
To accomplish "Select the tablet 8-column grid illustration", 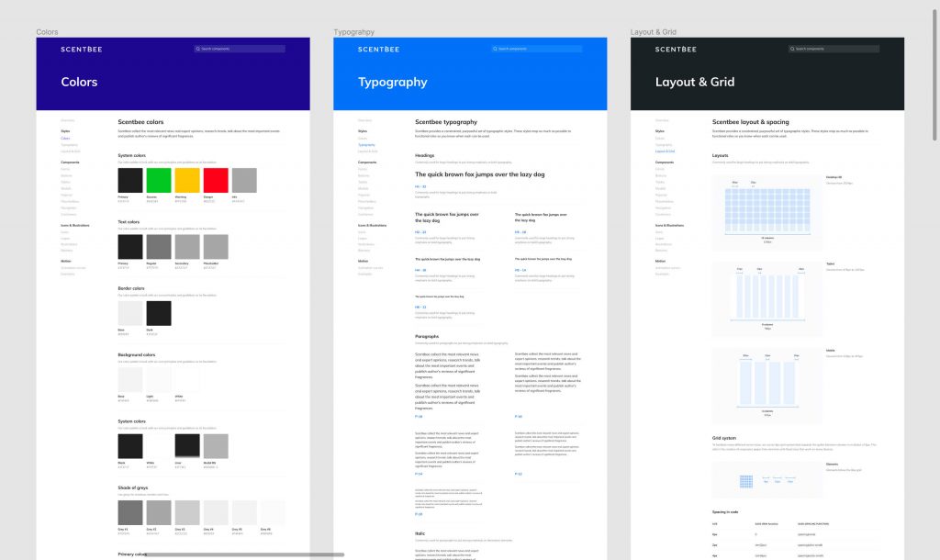I will 767,299.
